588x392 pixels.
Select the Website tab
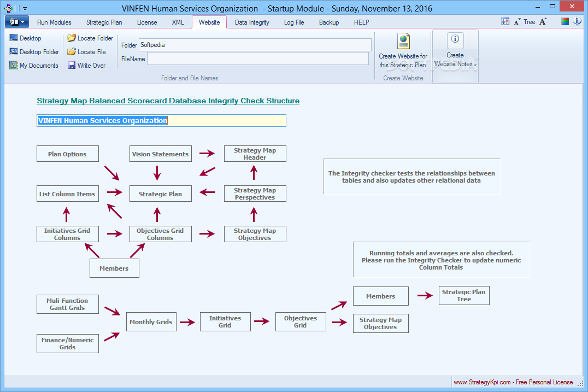[209, 22]
